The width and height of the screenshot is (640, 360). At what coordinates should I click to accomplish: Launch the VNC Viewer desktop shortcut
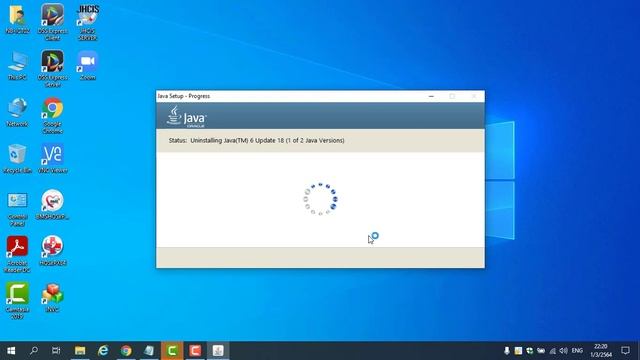click(52, 158)
